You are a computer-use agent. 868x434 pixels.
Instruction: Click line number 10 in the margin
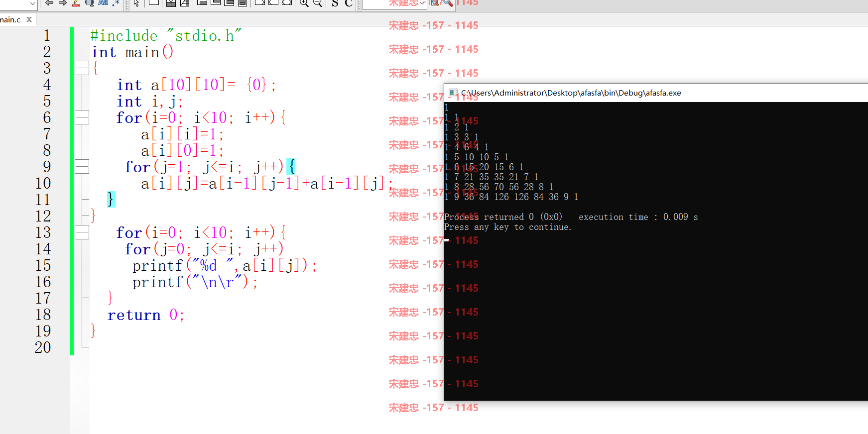(x=43, y=183)
